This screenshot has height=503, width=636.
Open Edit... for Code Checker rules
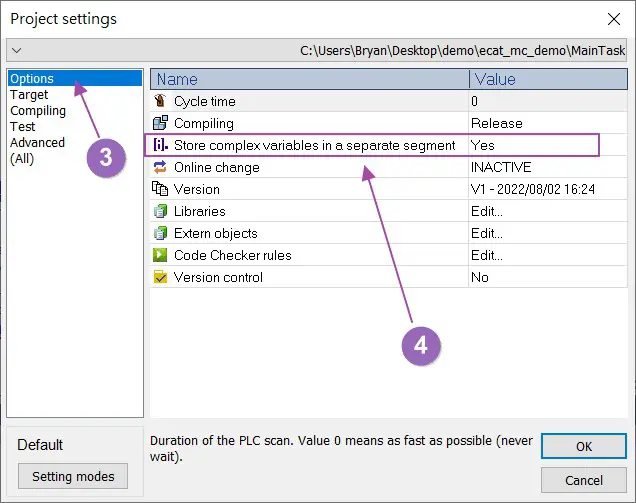click(x=487, y=255)
